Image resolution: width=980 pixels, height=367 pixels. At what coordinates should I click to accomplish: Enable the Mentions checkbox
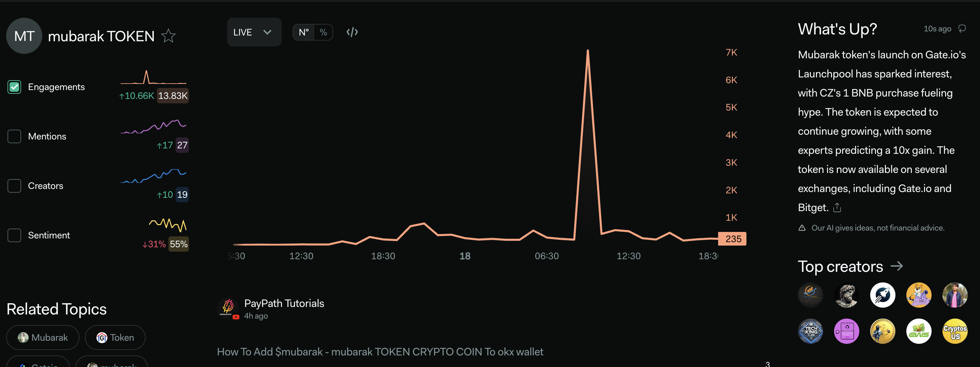[x=14, y=136]
